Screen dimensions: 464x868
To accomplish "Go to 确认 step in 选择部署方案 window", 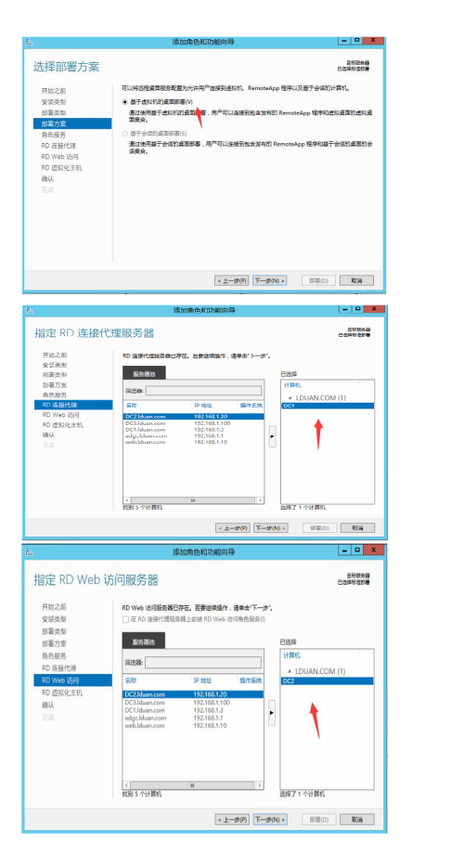I will (48, 179).
